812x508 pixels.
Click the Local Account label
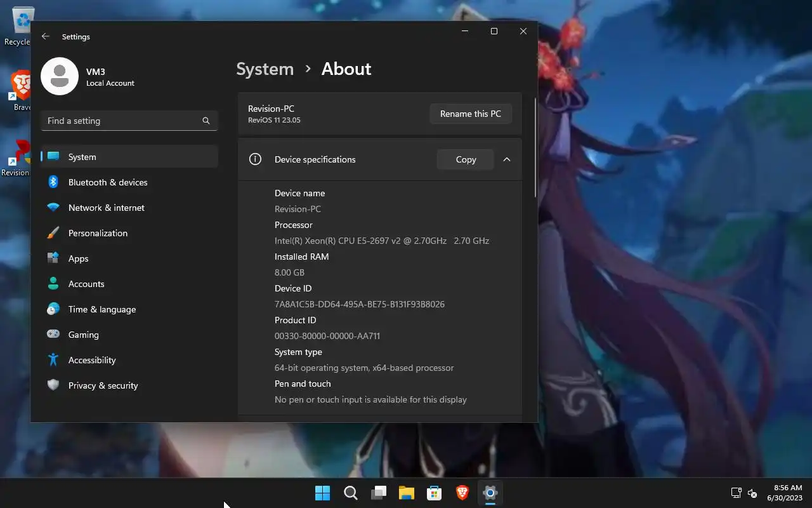[x=110, y=83]
